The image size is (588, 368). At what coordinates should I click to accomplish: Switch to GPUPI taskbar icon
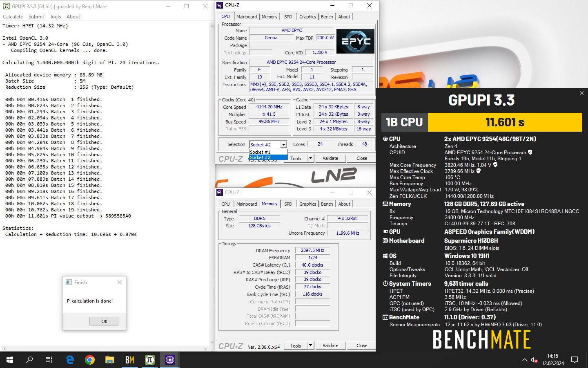click(x=149, y=360)
